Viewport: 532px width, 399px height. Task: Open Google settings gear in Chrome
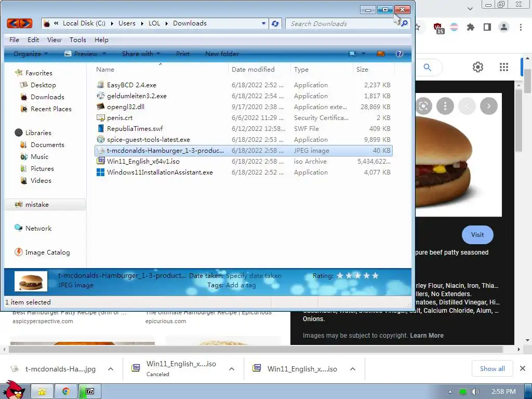coord(478,67)
